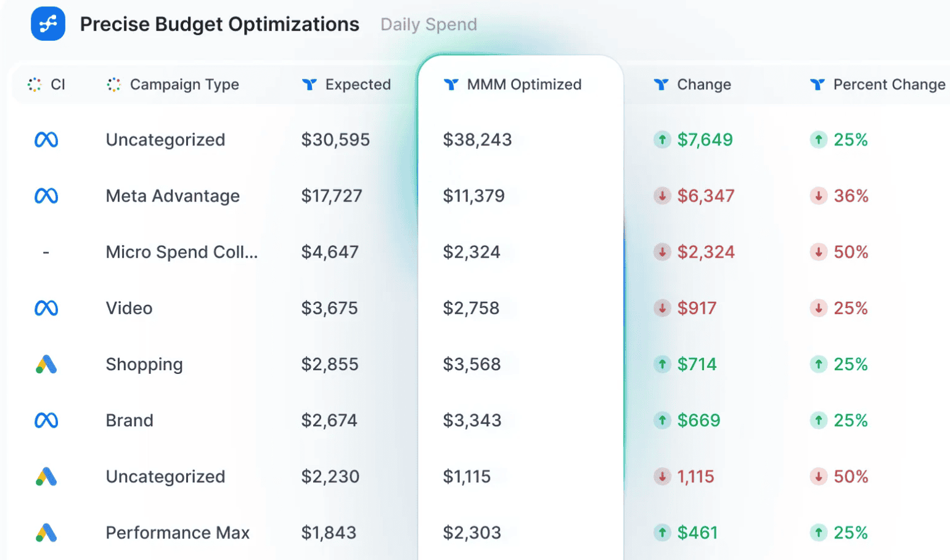Screen dimensions: 950x560
Task: Click the Meta icon next to Uncategorized
Action: pyautogui.click(x=47, y=139)
